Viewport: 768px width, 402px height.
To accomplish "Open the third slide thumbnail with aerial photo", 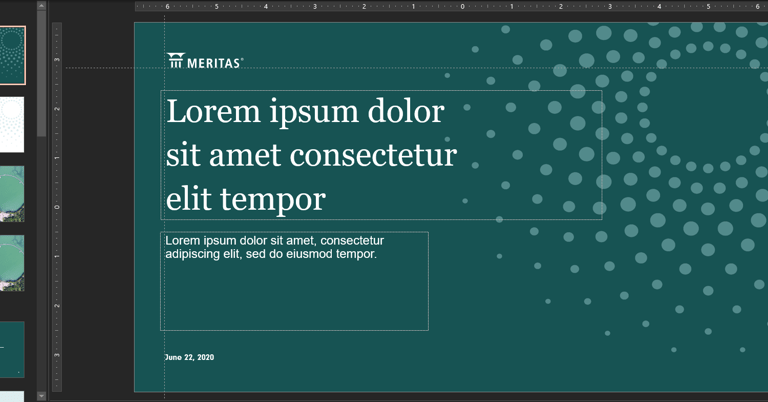I will coord(12,194).
